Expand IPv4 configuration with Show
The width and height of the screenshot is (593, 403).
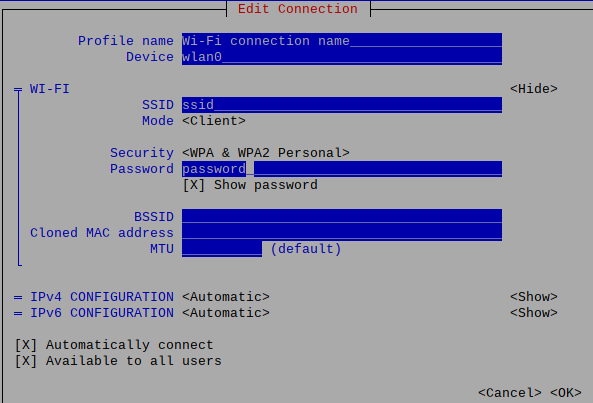click(534, 297)
